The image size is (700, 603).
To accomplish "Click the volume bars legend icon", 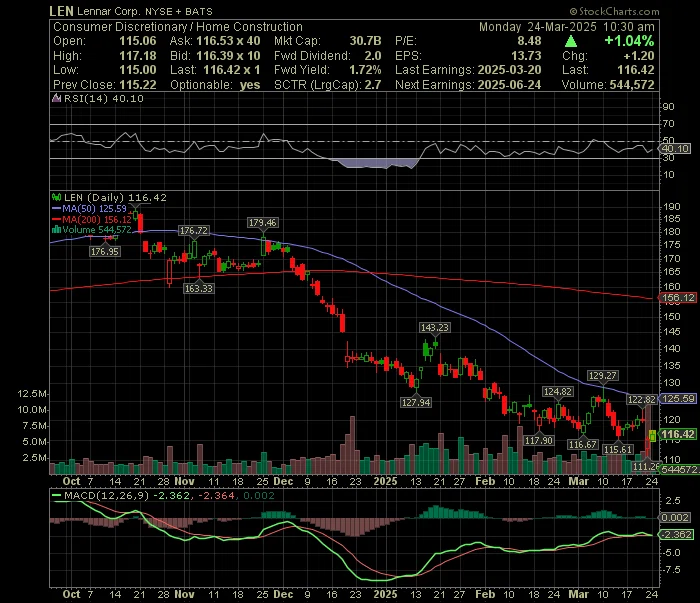I will pos(56,230).
